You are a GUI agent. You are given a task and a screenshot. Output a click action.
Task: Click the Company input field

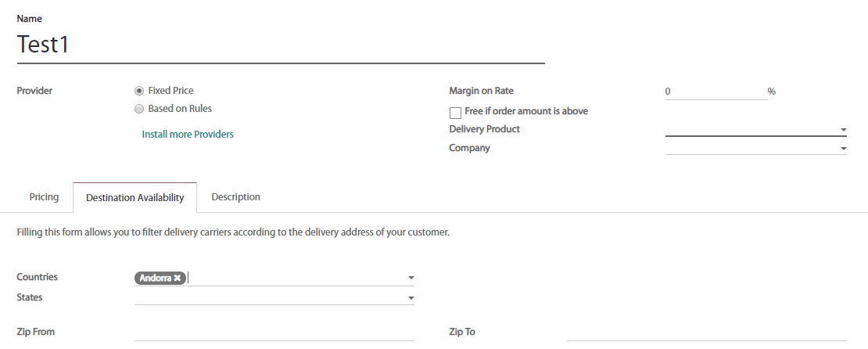[751, 148]
